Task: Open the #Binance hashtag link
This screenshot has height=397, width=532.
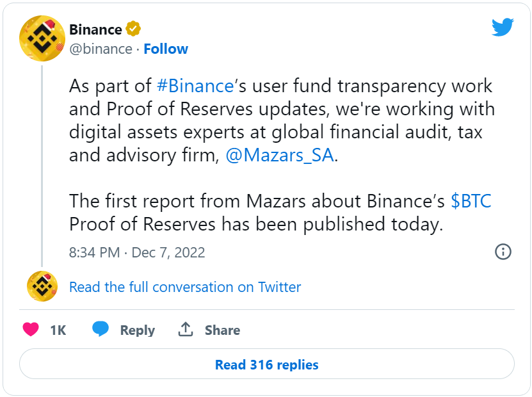Action: coord(195,86)
